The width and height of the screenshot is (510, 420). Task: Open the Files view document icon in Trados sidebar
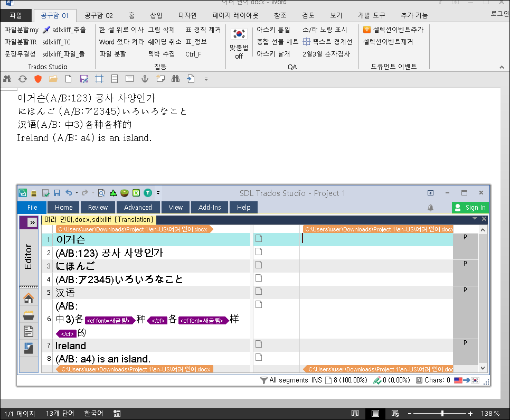29,331
